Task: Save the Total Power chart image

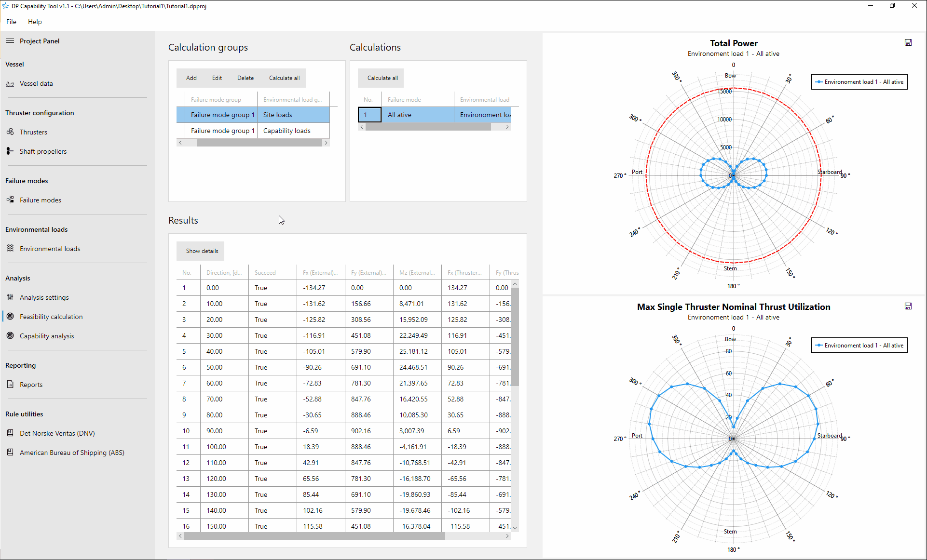Action: [x=908, y=42]
